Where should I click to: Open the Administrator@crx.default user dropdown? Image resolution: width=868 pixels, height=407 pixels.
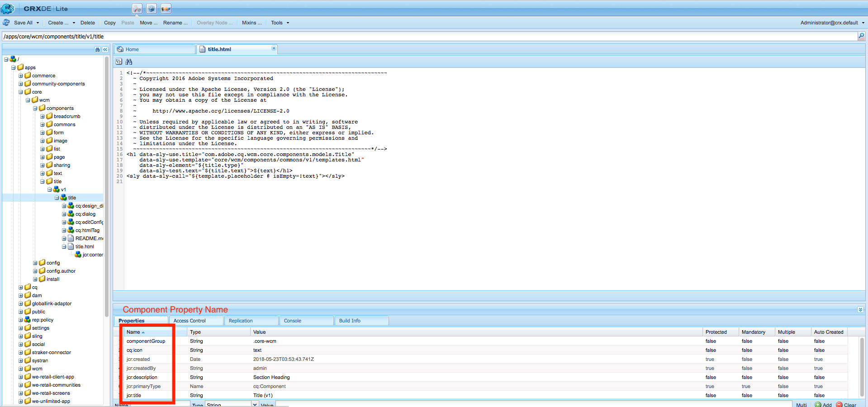click(x=832, y=23)
